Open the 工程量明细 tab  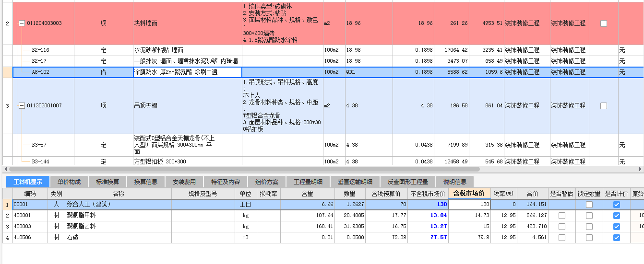point(308,182)
